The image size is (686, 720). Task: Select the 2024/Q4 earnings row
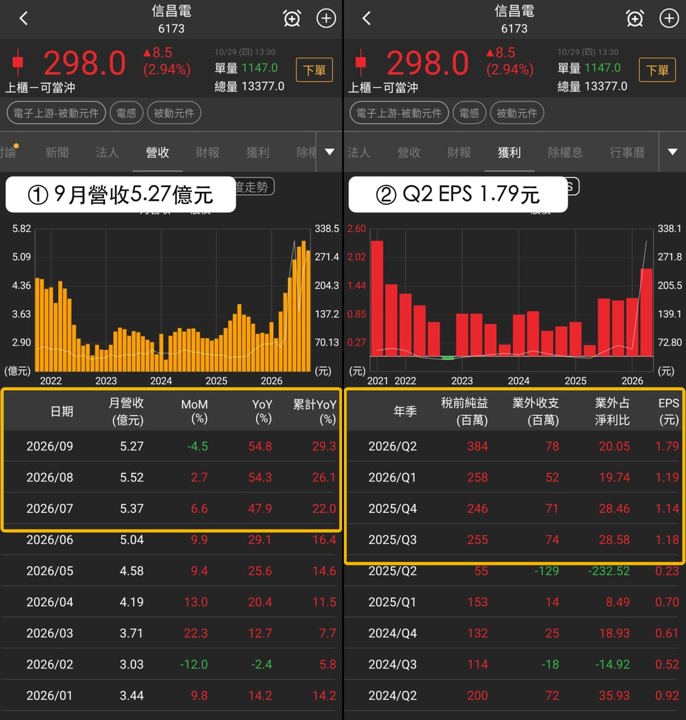click(514, 633)
